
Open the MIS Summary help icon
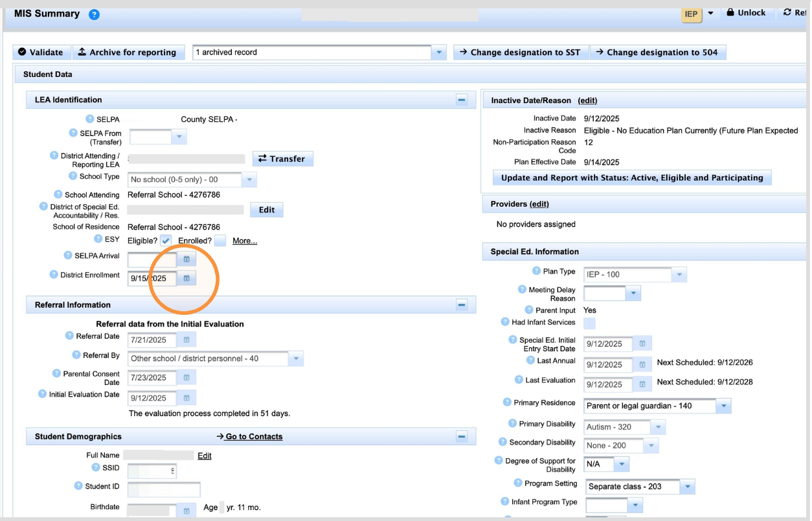94,14
